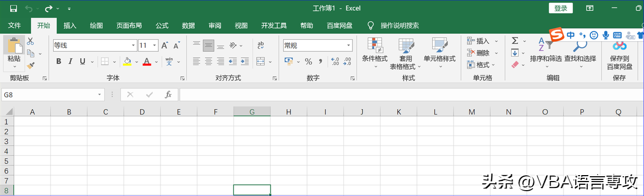644x196 pixels.
Task: Toggle Wrap Text (abc) button
Action: click(260, 46)
